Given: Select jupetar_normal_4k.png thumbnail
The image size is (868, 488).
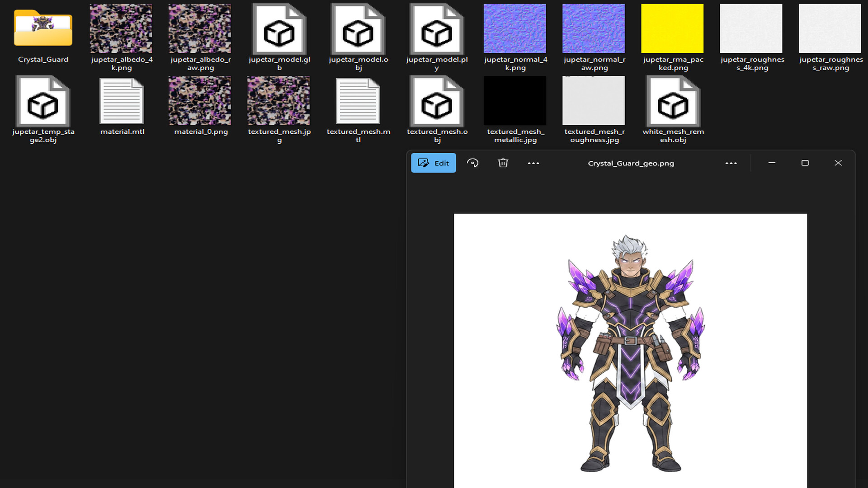Looking at the screenshot, I should coord(515,28).
